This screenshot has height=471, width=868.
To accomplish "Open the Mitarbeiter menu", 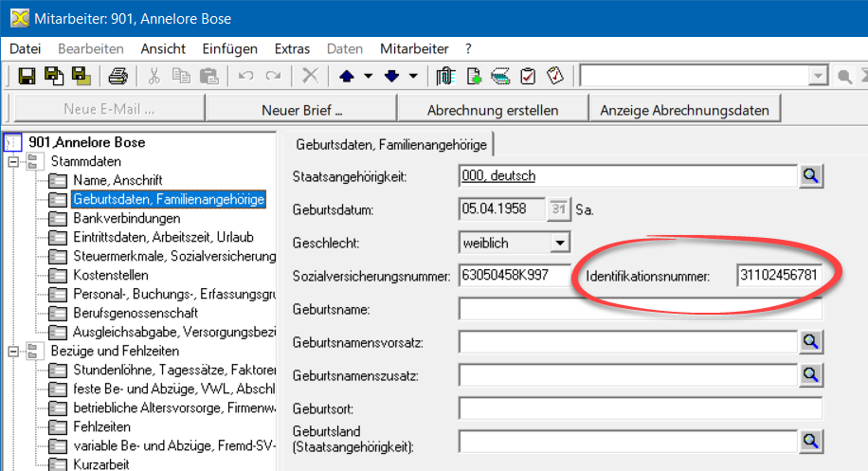I will [414, 48].
